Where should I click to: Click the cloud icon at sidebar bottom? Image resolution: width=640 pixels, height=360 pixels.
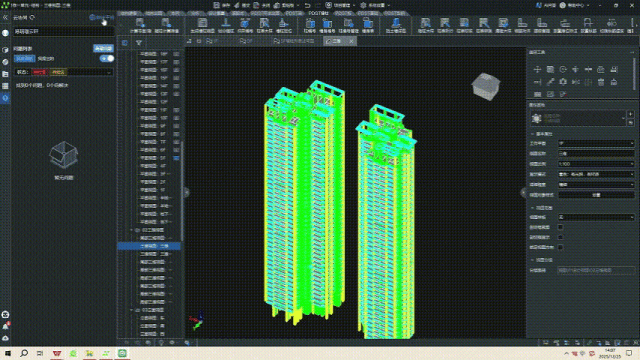pyautogui.click(x=5, y=338)
